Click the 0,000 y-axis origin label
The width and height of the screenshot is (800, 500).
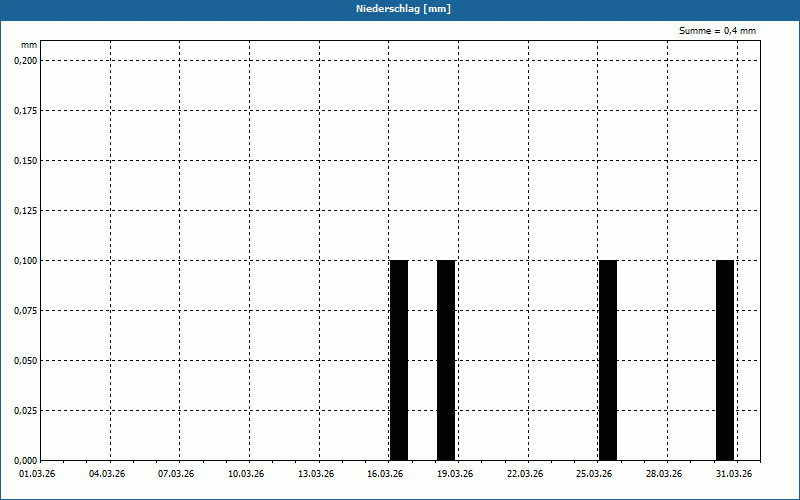click(x=26, y=461)
